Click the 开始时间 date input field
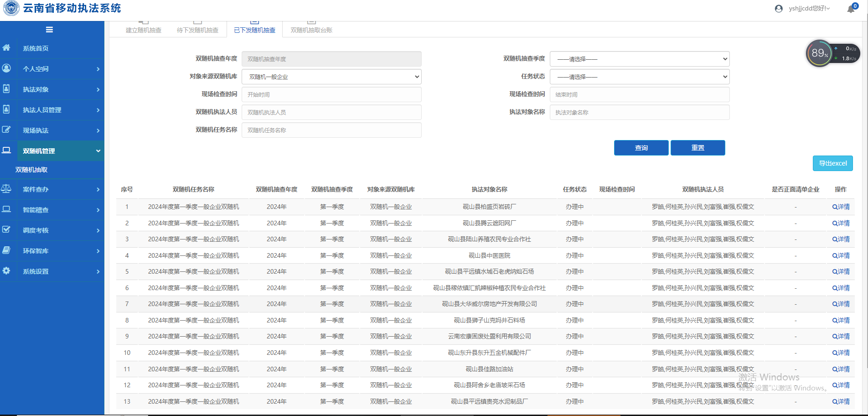The width and height of the screenshot is (868, 416). coord(331,94)
